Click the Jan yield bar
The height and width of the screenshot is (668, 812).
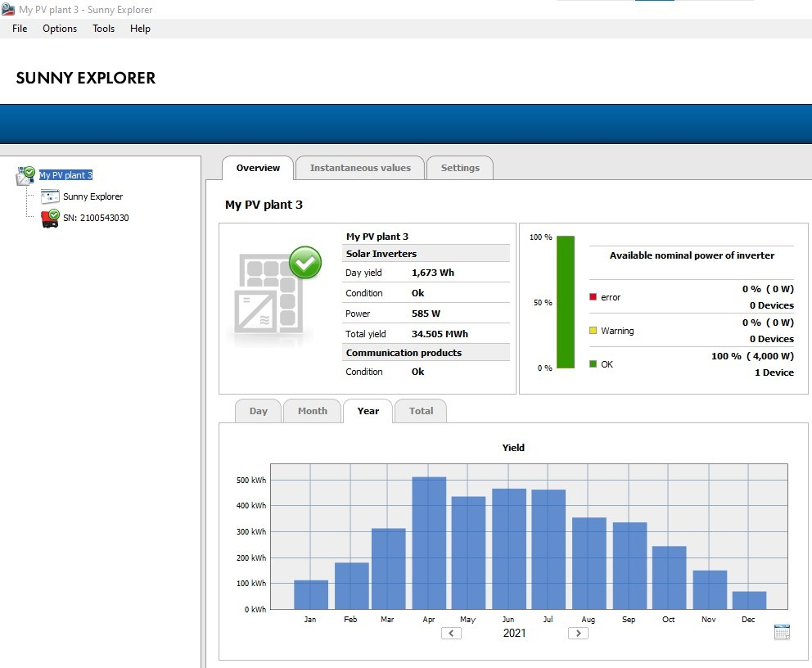(311, 594)
